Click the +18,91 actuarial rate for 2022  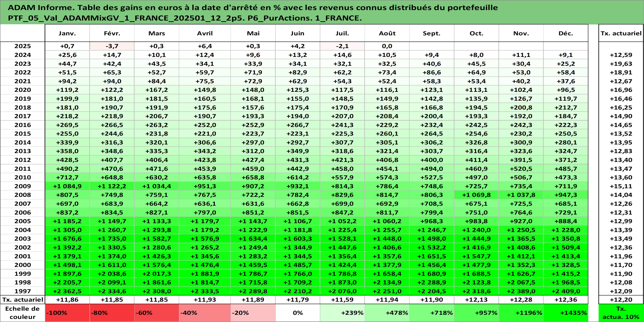(621, 72)
